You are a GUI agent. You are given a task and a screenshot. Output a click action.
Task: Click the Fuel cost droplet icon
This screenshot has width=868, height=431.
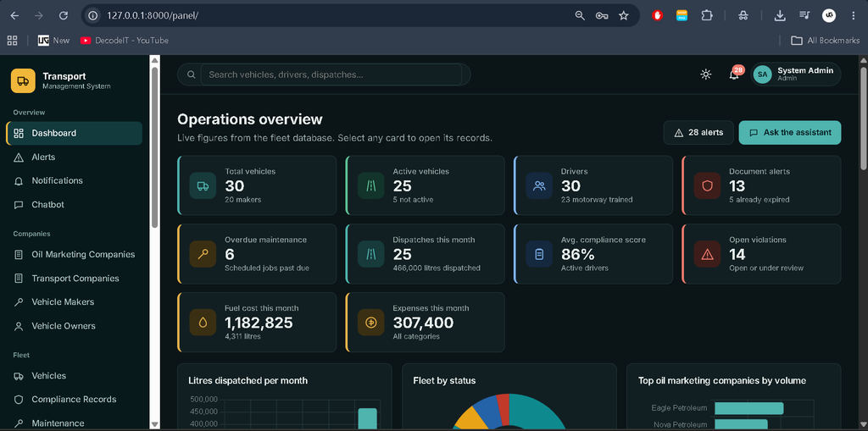(x=203, y=323)
